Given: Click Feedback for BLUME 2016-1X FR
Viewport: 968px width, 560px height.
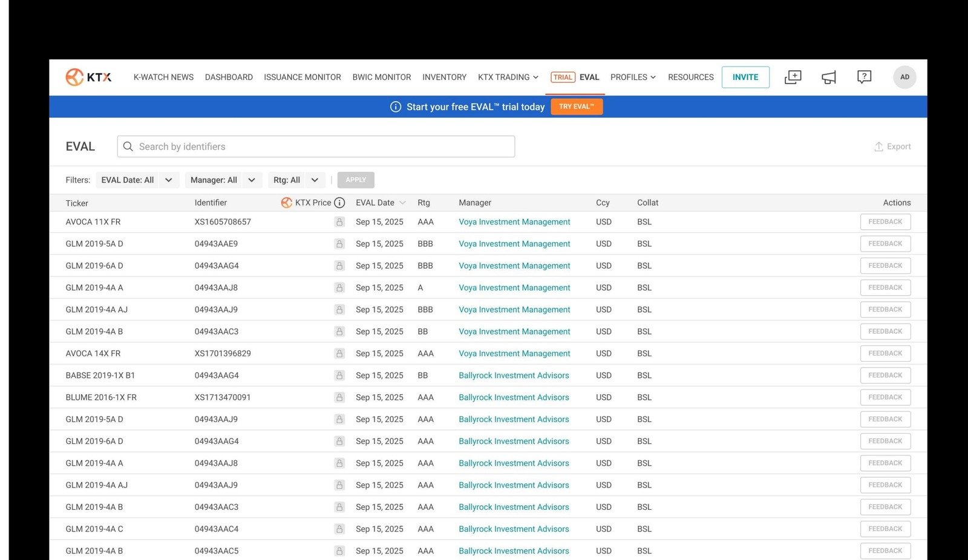Looking at the screenshot, I should pos(885,397).
